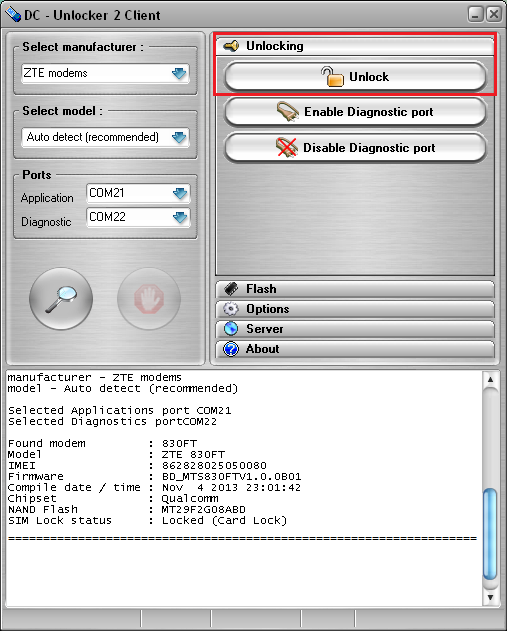The image size is (507, 631).
Task: Click the globe icon beside Server
Action: coord(231,329)
